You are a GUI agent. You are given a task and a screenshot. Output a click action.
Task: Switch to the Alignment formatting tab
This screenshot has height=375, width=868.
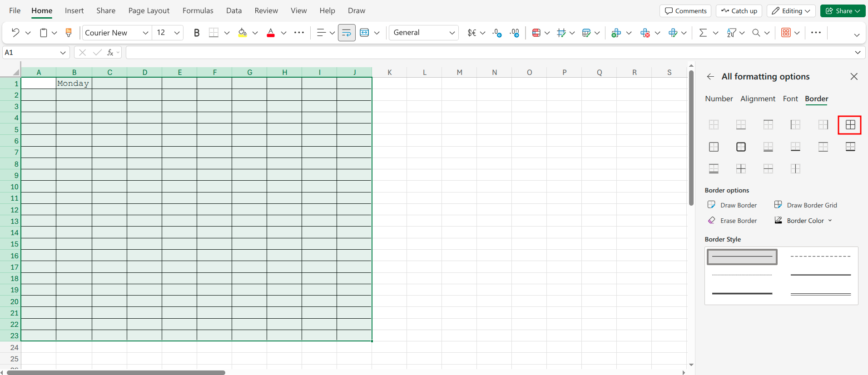(x=758, y=99)
